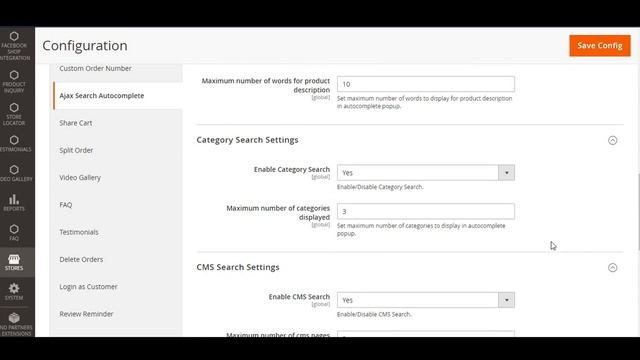Collapse Category Search Settings section

[612, 140]
